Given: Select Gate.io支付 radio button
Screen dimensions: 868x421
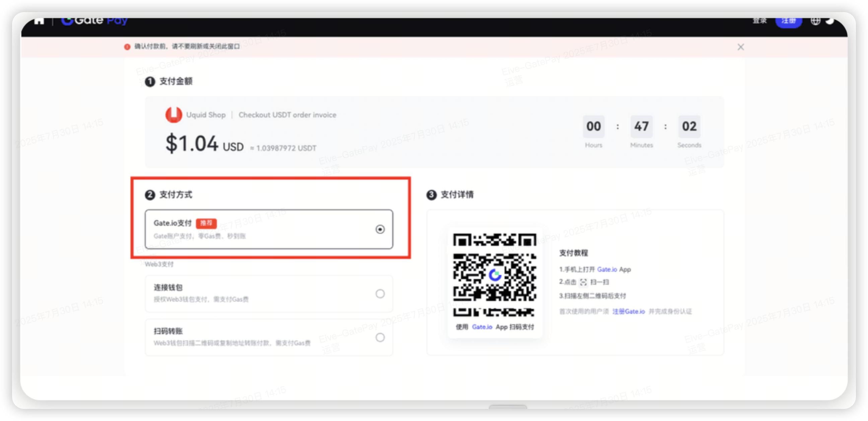Looking at the screenshot, I should pos(380,229).
